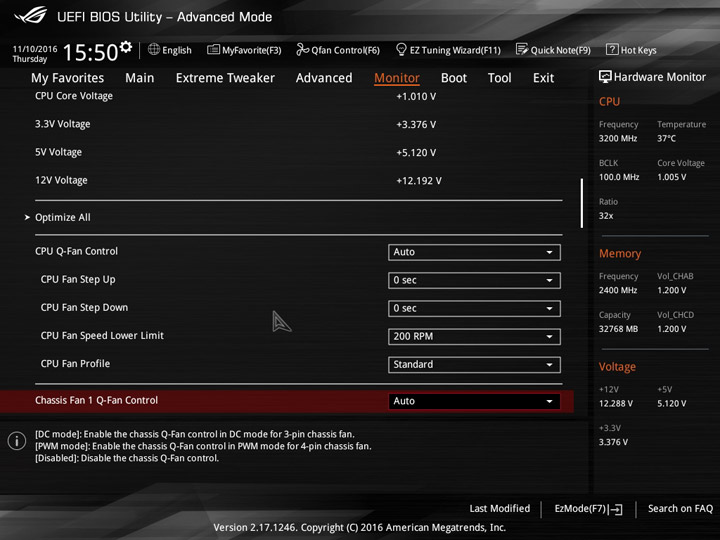Click the 1.005 V Core Voltage value
Viewport: 720px width, 540px height.
tap(671, 177)
